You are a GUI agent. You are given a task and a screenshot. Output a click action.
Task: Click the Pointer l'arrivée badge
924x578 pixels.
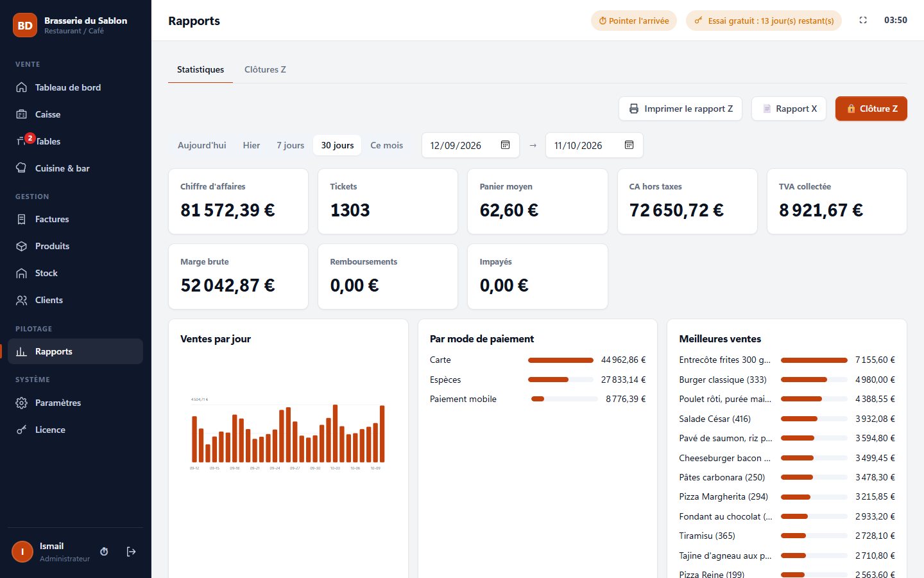(x=633, y=21)
